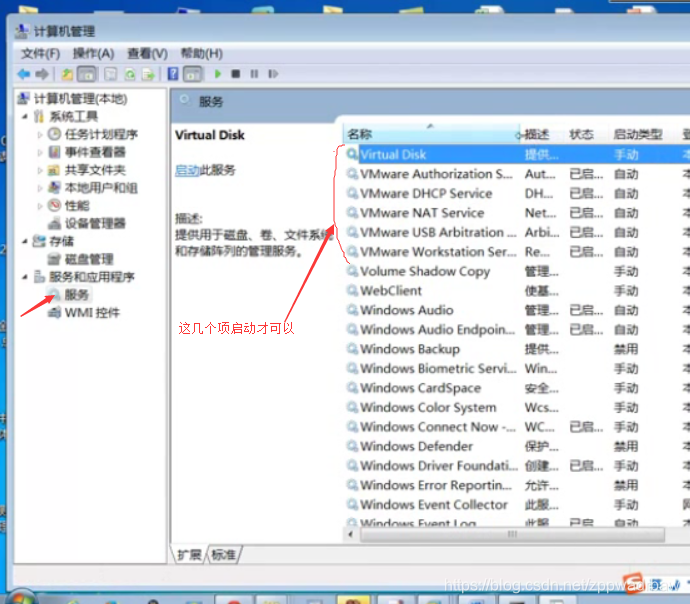The image size is (690, 604).
Task: Select the Windows Defender service
Action: coord(517,447)
